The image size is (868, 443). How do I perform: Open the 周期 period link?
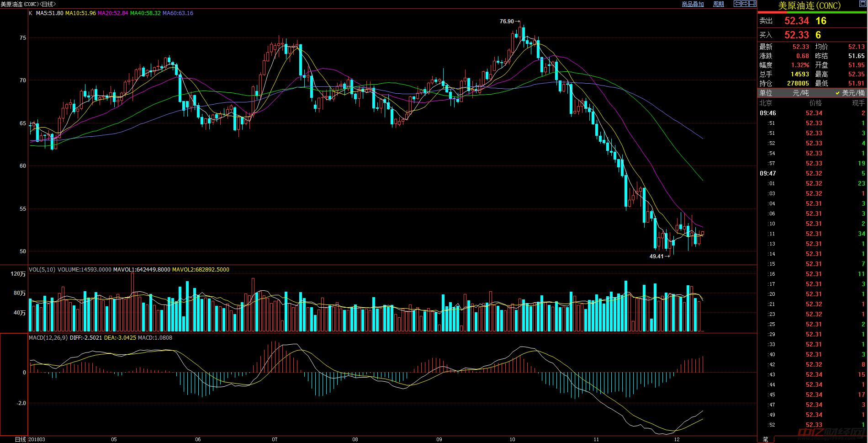click(x=719, y=4)
